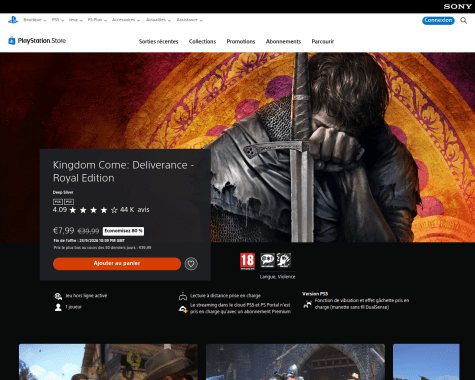Click the Deep Silver publisher text
475x380 pixels.
click(63, 192)
